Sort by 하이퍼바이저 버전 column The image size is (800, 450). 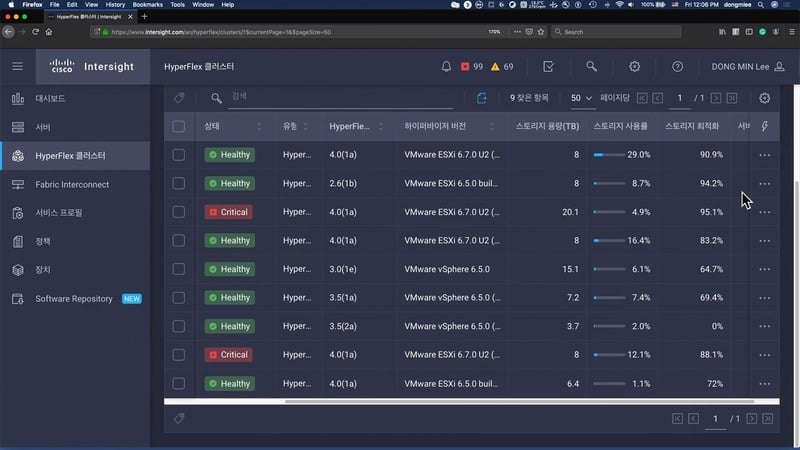click(492, 126)
